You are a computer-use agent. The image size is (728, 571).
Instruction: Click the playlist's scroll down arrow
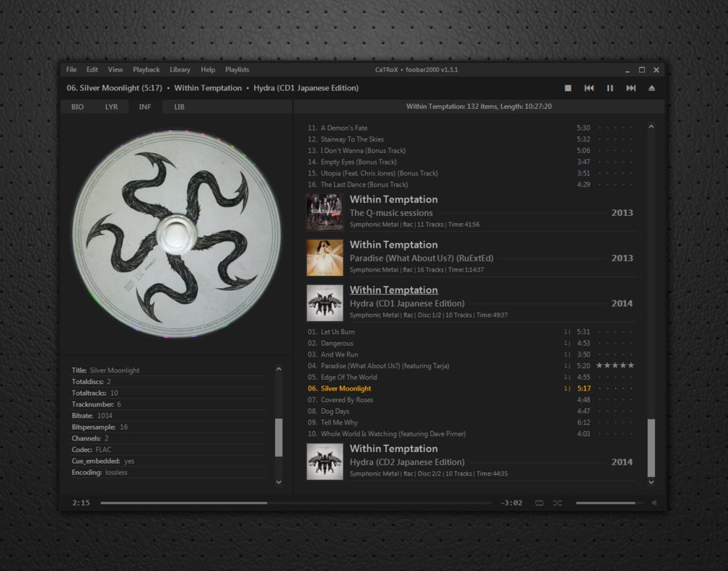(651, 481)
